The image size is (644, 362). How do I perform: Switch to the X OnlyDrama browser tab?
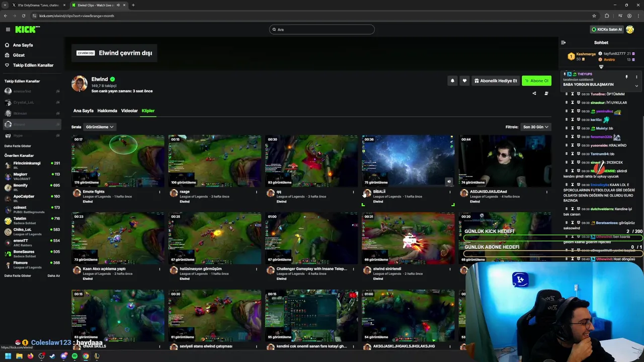point(39,5)
